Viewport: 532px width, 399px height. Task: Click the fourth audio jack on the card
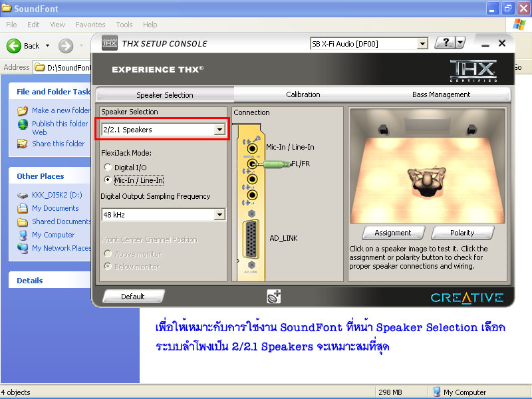click(x=252, y=195)
